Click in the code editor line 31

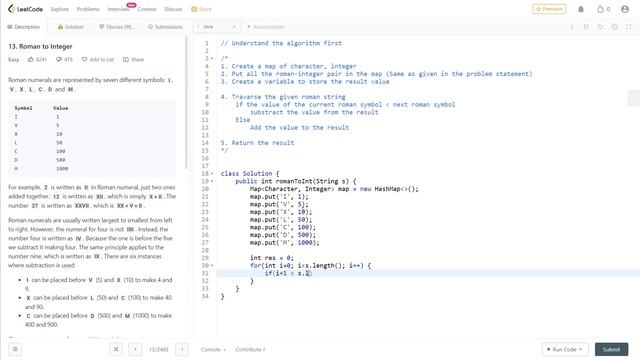pyautogui.click(x=428, y=273)
